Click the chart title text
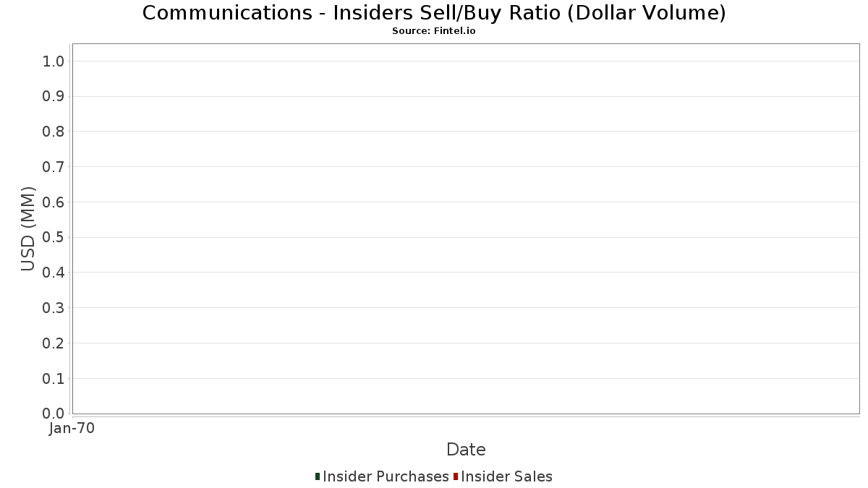 point(434,12)
